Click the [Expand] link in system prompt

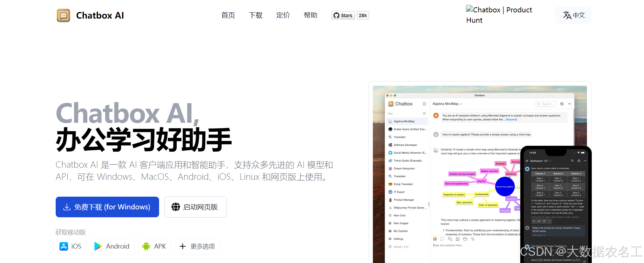pyautogui.click(x=511, y=120)
